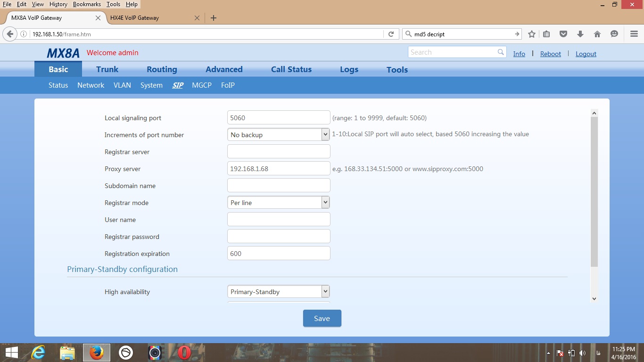Viewport: 644px width, 362px height.
Task: Click the Firefox back arrow button
Action: click(x=10, y=34)
